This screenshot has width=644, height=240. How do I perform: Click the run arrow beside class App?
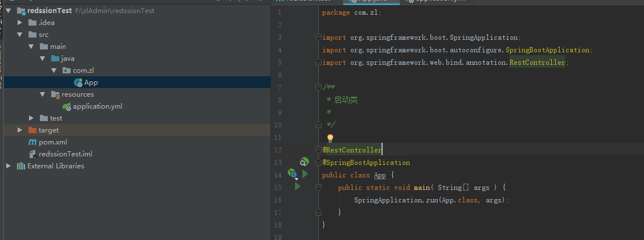[305, 174]
